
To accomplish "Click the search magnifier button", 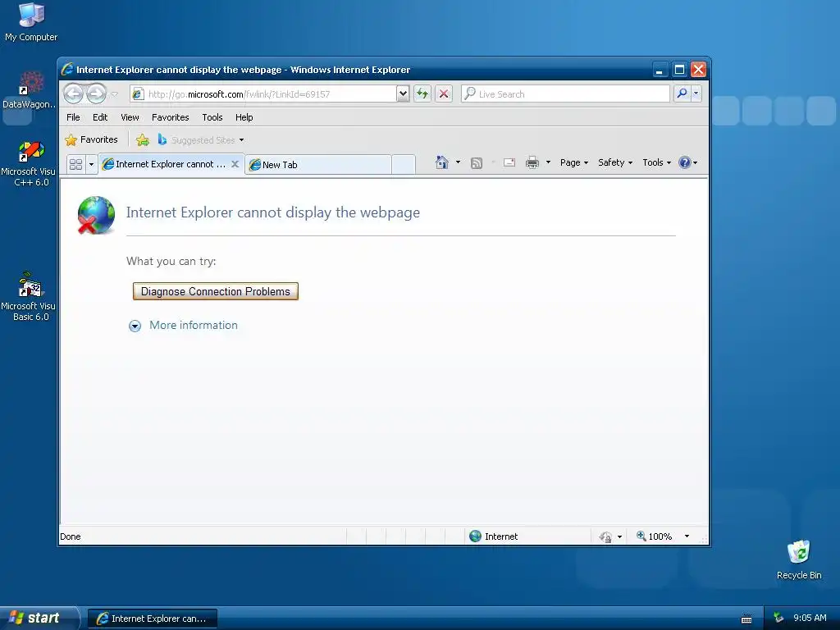I will [x=682, y=94].
